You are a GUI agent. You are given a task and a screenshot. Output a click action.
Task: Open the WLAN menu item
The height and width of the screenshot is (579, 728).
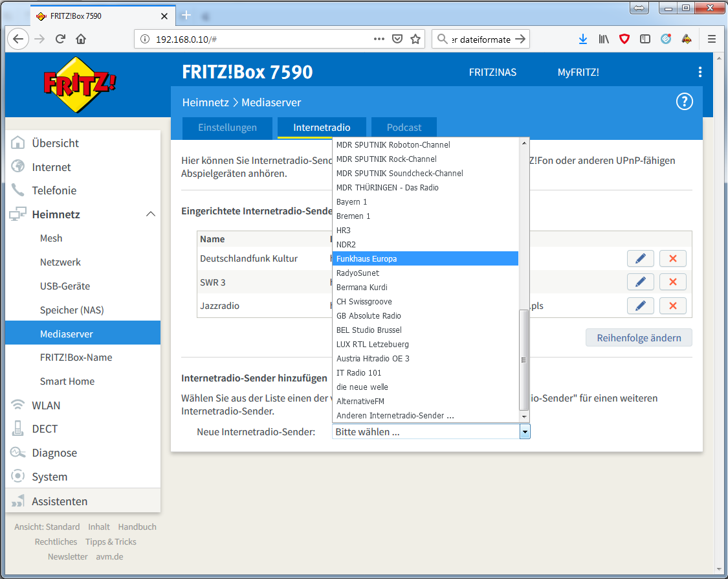point(83,405)
